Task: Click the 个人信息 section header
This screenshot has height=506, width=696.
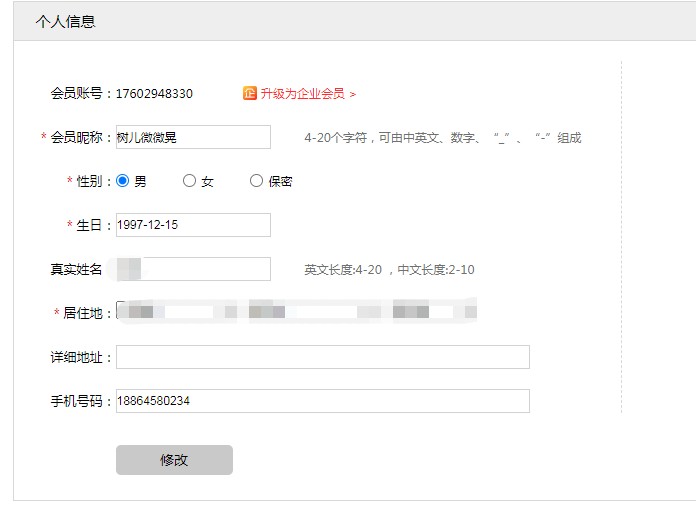Action: pos(66,21)
